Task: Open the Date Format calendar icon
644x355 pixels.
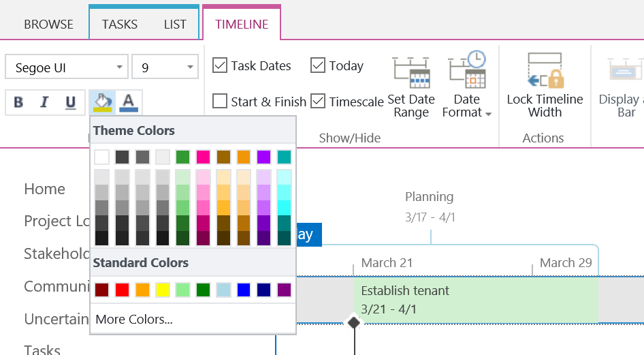Action: [x=467, y=70]
